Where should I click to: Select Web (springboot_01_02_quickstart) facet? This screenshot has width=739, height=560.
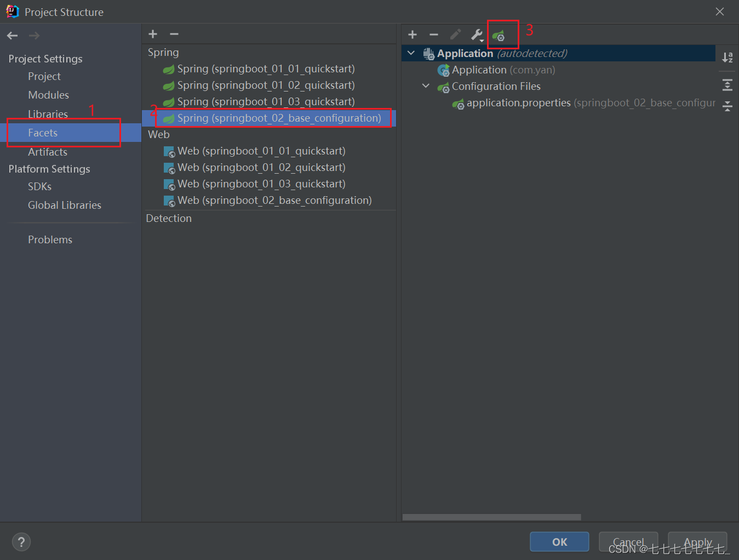click(x=269, y=167)
